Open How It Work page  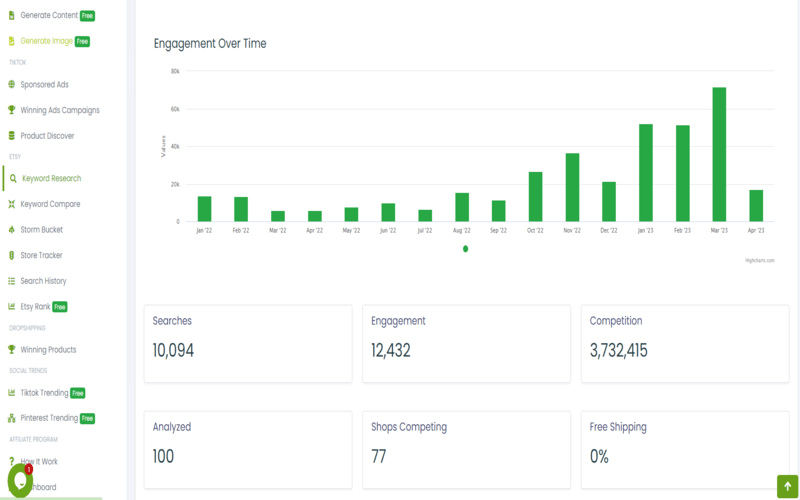[39, 461]
